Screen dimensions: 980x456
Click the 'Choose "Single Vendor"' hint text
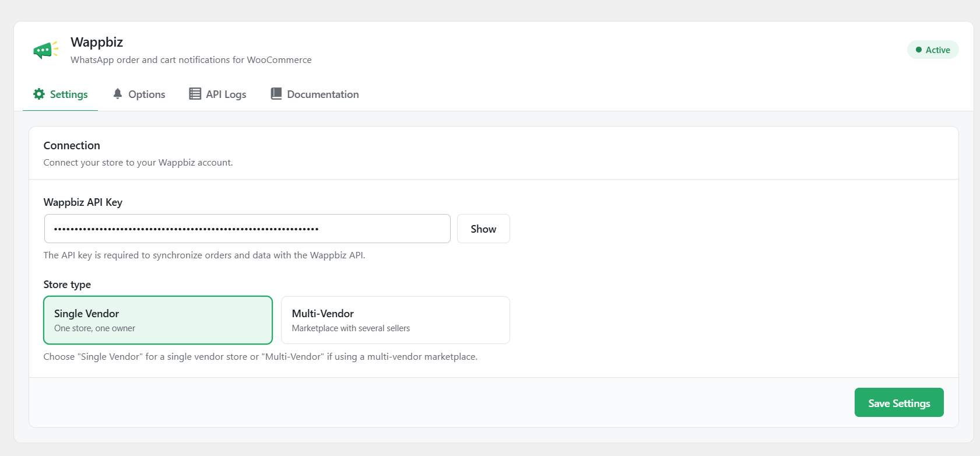coord(261,357)
